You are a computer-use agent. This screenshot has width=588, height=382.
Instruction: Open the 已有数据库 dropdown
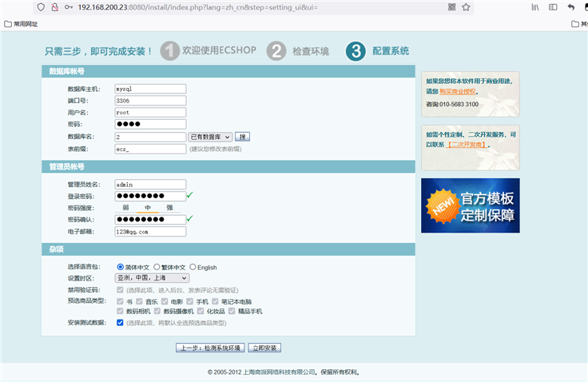coord(210,137)
